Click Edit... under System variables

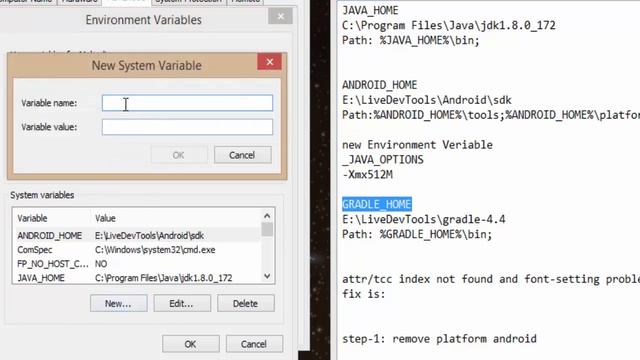[x=182, y=303]
